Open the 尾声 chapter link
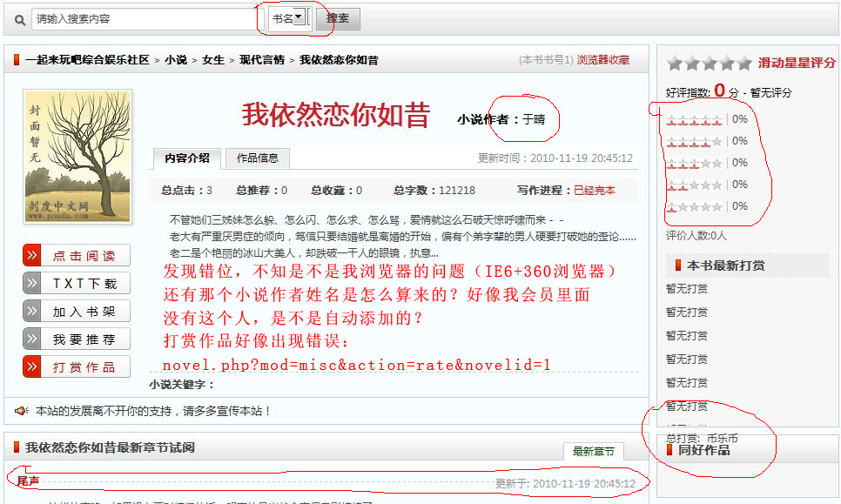The height and width of the screenshot is (504, 841). click(x=28, y=481)
